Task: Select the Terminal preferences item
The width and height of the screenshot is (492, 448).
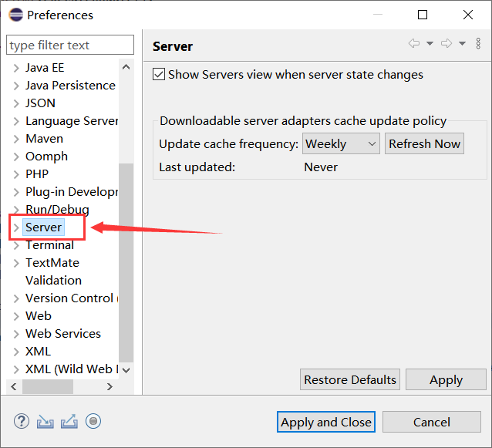Action: click(x=49, y=244)
